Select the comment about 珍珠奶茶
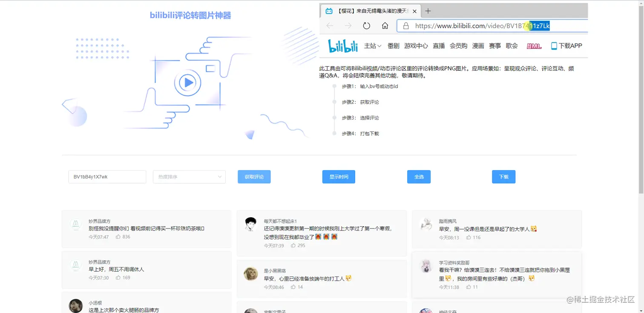 pos(147,229)
